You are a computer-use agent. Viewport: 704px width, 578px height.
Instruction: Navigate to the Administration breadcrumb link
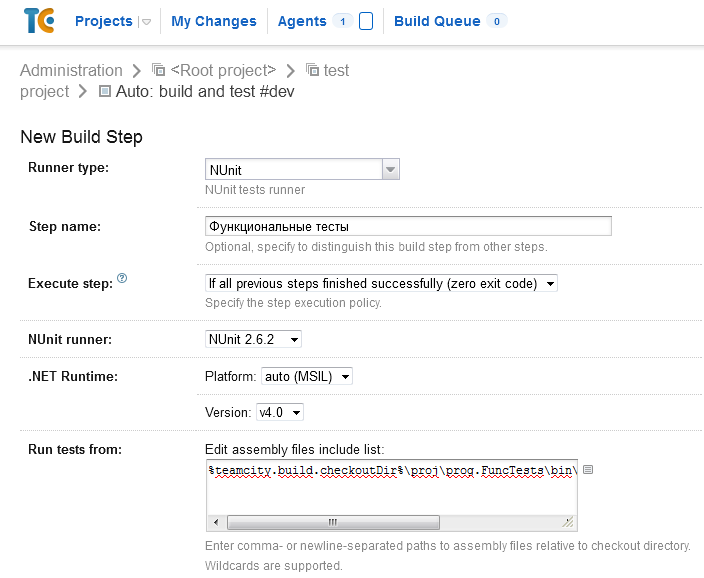[71, 70]
